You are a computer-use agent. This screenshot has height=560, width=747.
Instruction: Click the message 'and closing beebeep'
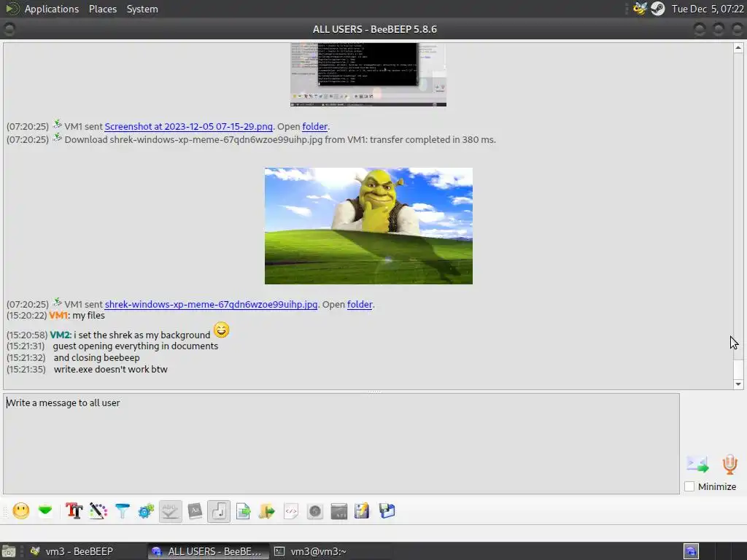click(97, 357)
